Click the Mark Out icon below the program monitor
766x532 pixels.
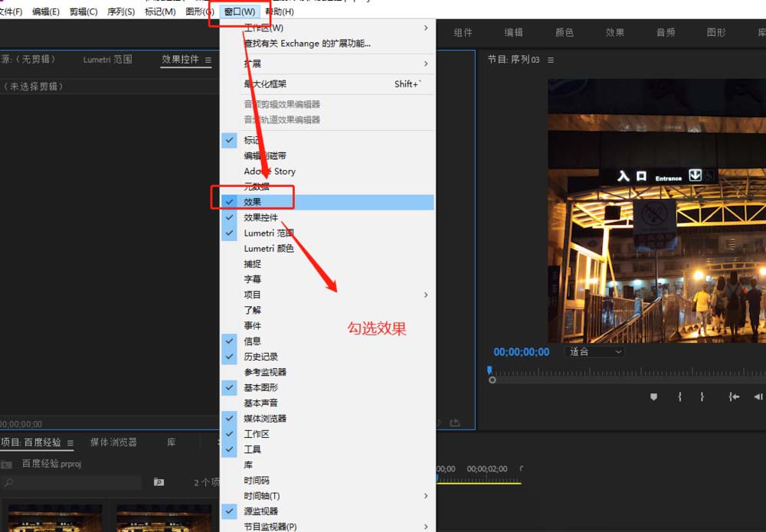coord(702,397)
